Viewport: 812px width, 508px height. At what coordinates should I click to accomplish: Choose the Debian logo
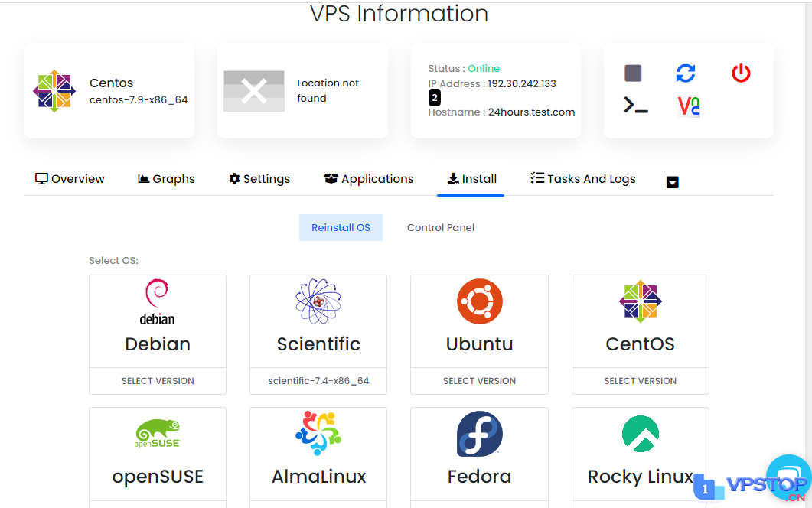pyautogui.click(x=158, y=302)
